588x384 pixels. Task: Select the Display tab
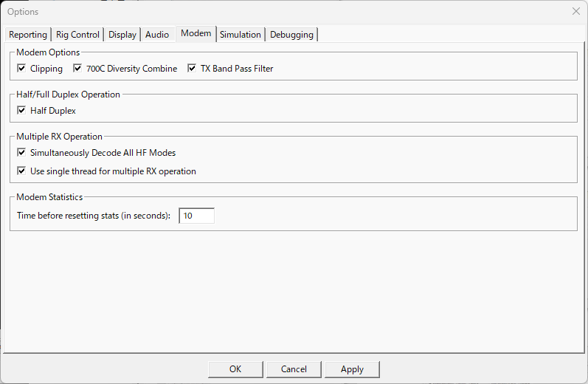122,35
